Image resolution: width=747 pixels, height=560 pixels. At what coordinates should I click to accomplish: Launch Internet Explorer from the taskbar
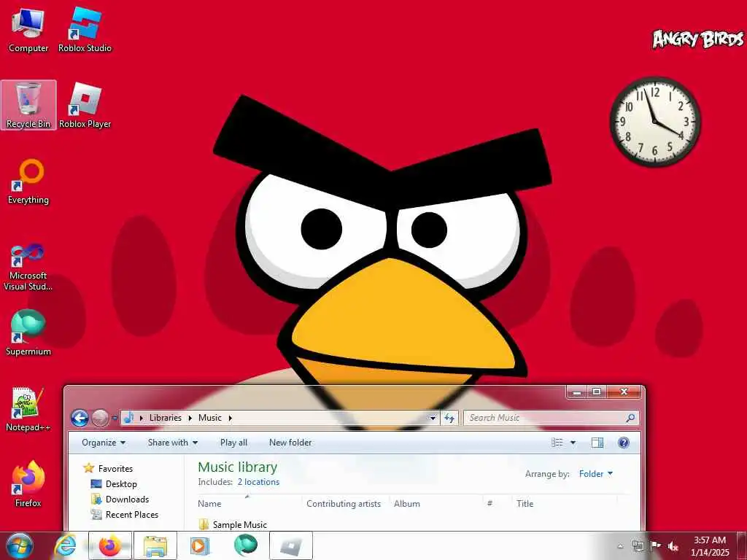[x=65, y=545]
